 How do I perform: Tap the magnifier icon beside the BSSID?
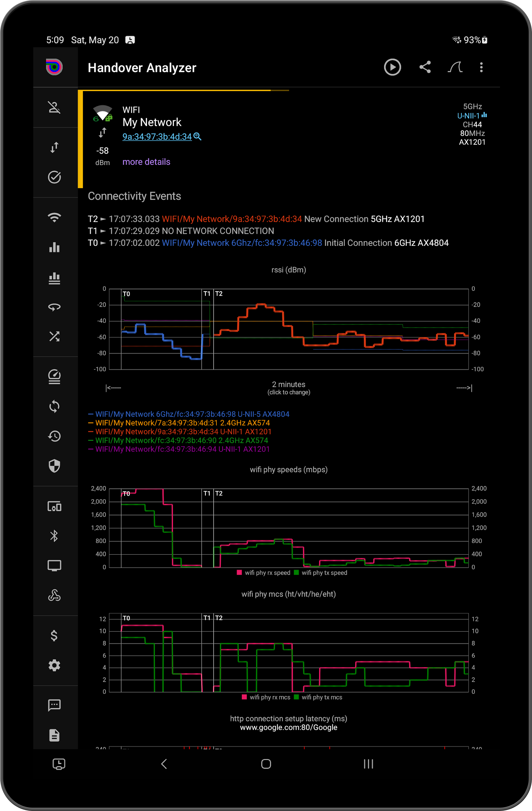(x=197, y=137)
